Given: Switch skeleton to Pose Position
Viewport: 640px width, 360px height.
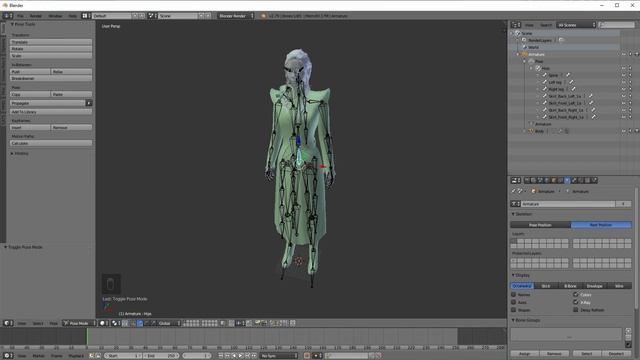Looking at the screenshot, I should click(x=540, y=225).
